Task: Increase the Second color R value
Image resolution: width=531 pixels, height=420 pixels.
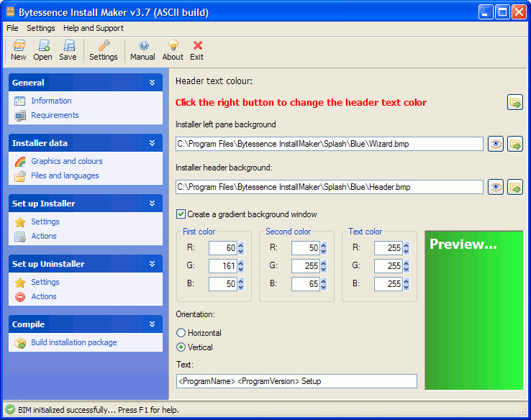Action: click(323, 245)
